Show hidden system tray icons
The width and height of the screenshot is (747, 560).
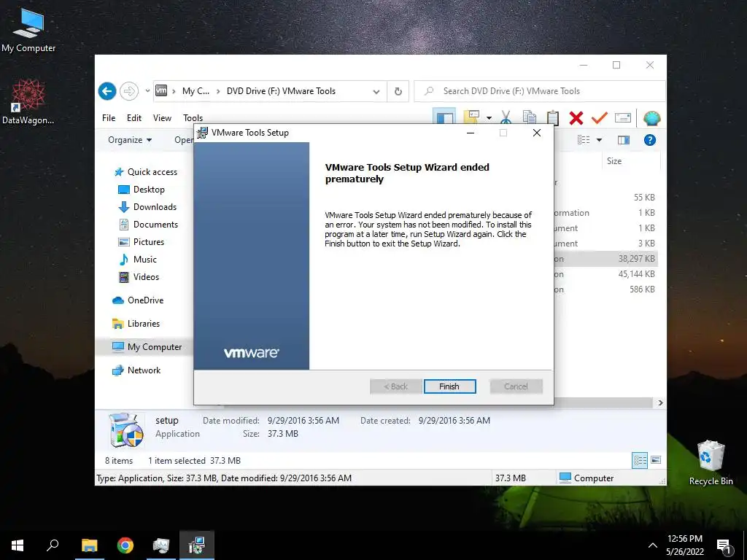[x=653, y=545]
